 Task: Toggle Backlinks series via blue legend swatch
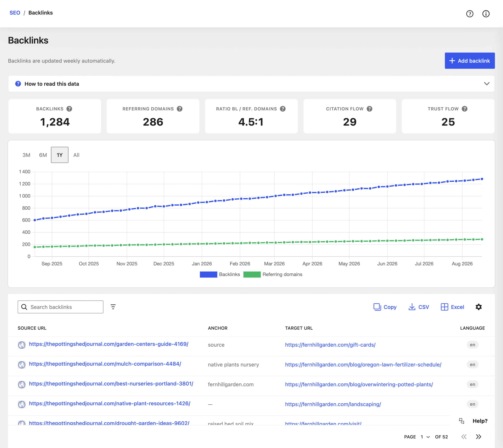pyautogui.click(x=208, y=274)
